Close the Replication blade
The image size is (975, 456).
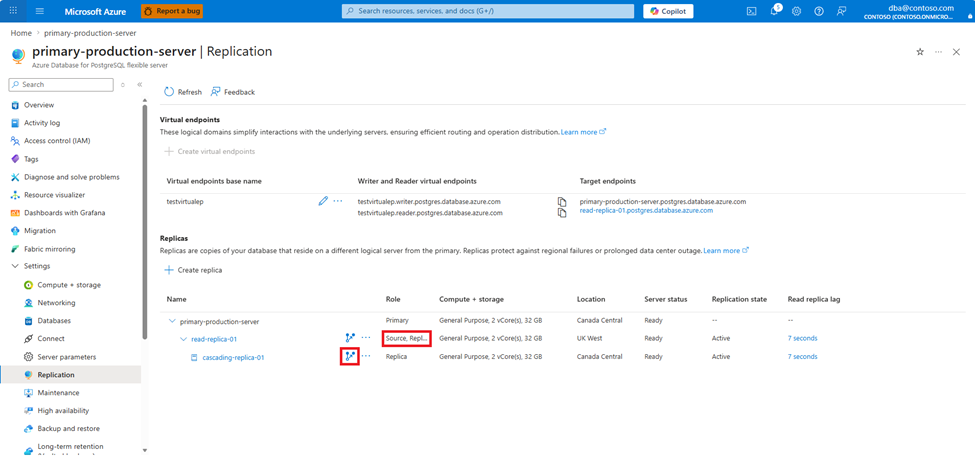(x=956, y=52)
